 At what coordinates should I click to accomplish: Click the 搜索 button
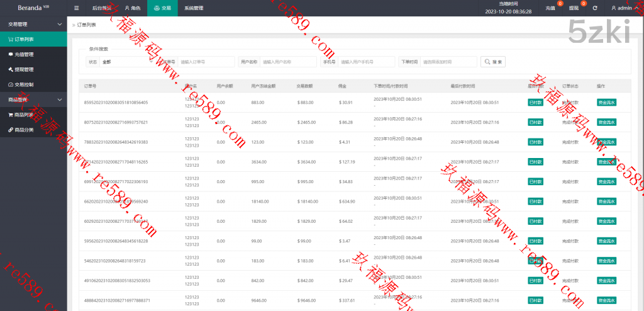click(x=493, y=62)
